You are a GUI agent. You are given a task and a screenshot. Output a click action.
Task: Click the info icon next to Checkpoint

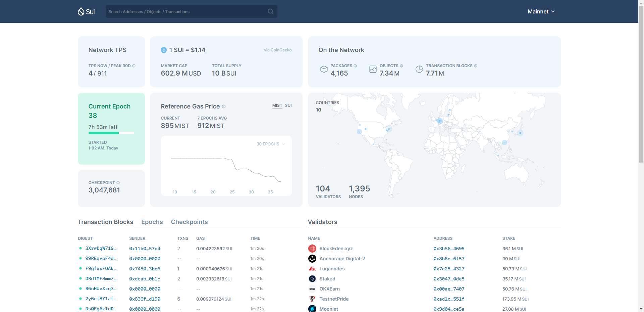click(118, 183)
